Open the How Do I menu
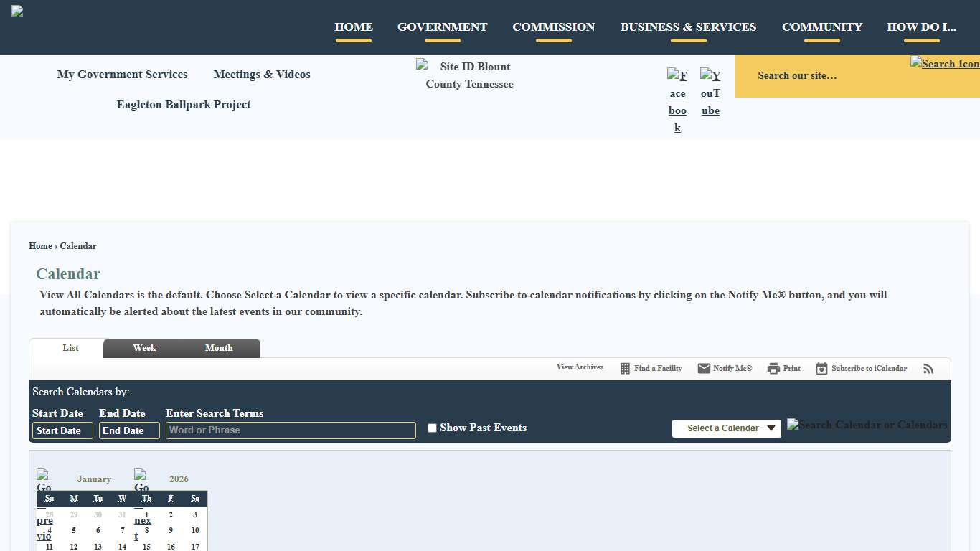The width and height of the screenshot is (980, 551). 921,27
